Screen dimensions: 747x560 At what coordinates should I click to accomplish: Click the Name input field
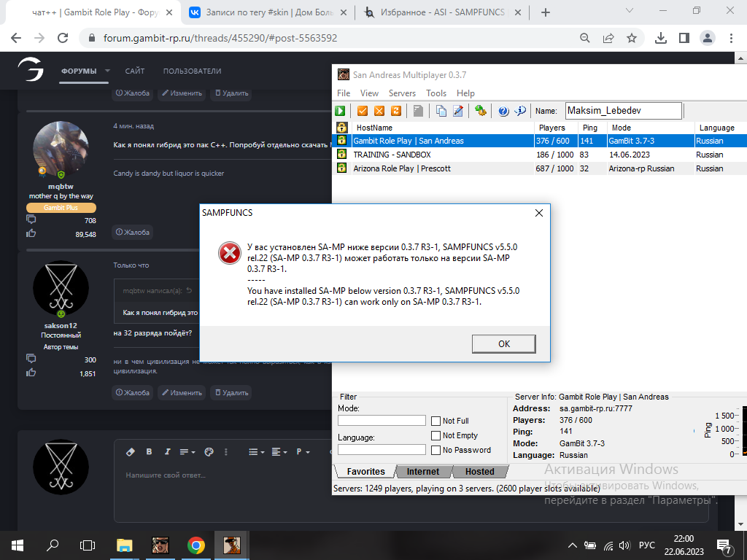pyautogui.click(x=623, y=111)
